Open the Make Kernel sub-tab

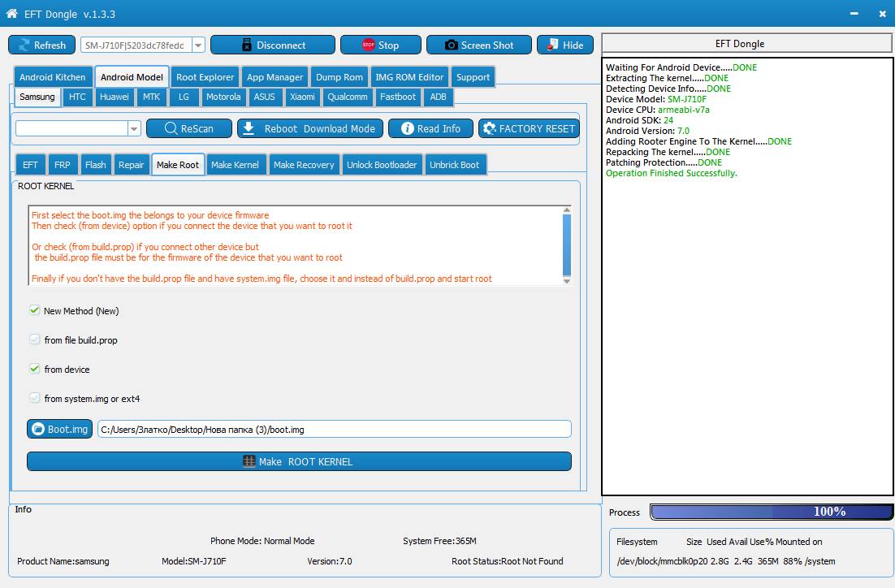coord(236,165)
